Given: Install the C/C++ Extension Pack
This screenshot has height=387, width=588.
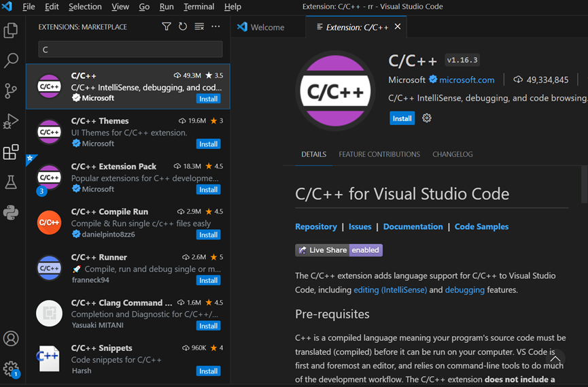Looking at the screenshot, I should coord(208,190).
